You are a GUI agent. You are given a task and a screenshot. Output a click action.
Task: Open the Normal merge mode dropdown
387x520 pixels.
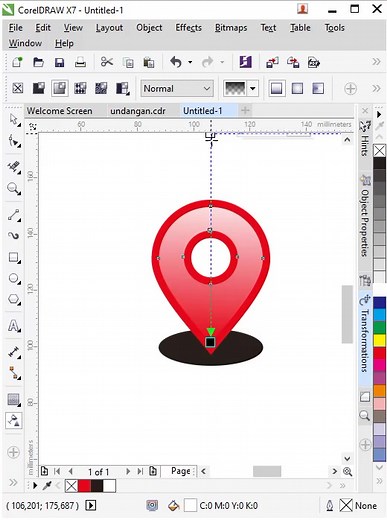(177, 88)
